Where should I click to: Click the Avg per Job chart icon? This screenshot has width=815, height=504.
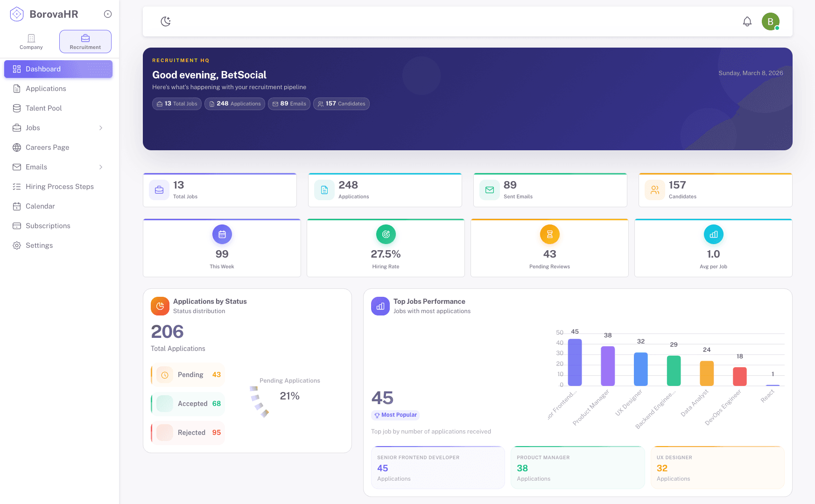coord(713,234)
